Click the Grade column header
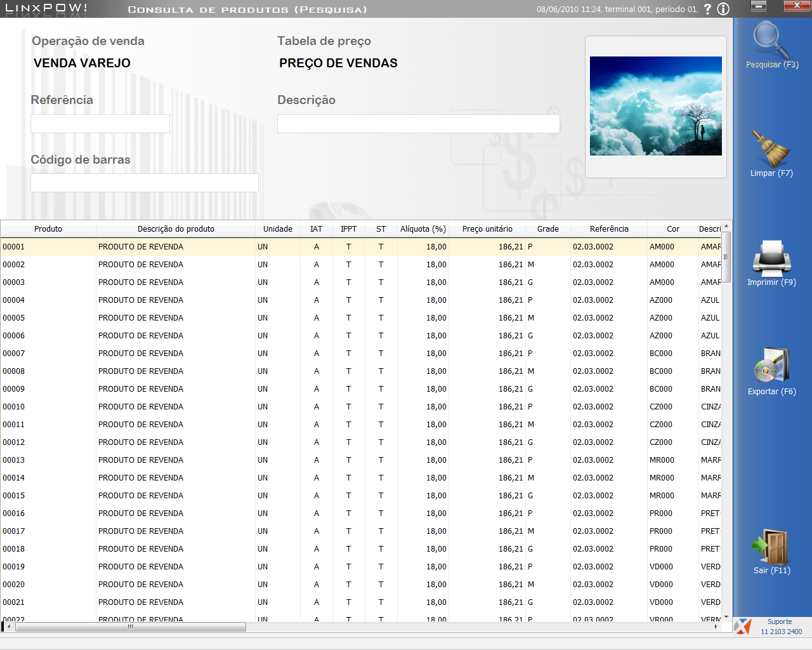Image resolution: width=812 pixels, height=650 pixels. [548, 229]
